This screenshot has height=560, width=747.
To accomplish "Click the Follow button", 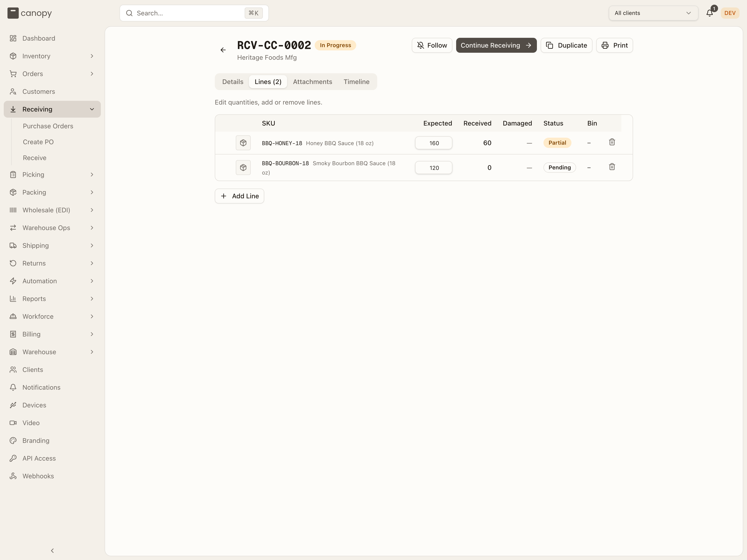I will pyautogui.click(x=432, y=45).
